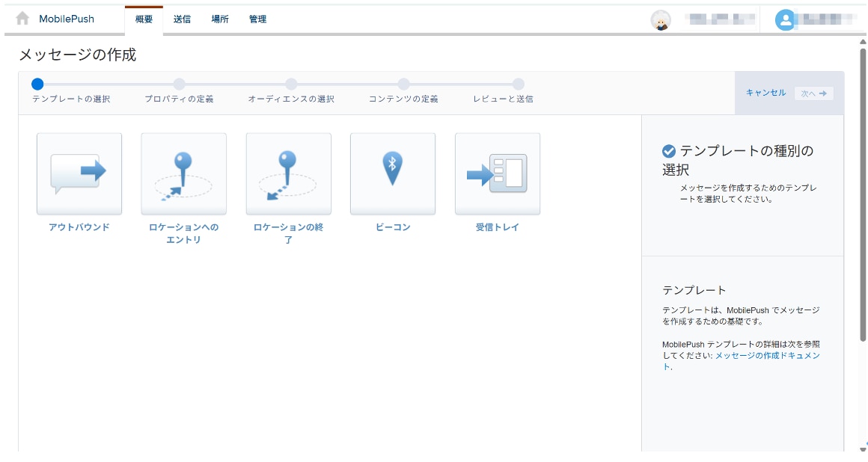868x462 pixels.
Task: Click the account avatar image in header
Action: [660, 20]
